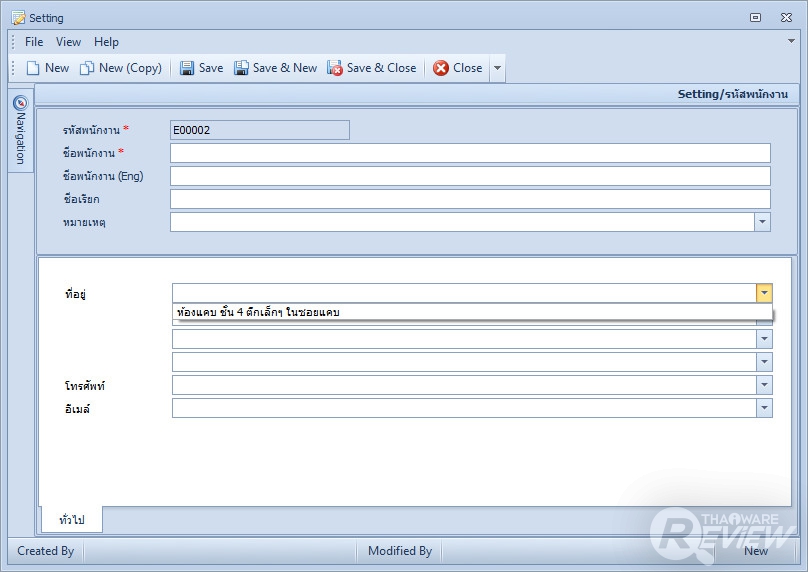Image resolution: width=808 pixels, height=572 pixels.
Task: Expand the อีเมล์ dropdown arrow
Action: click(x=764, y=408)
